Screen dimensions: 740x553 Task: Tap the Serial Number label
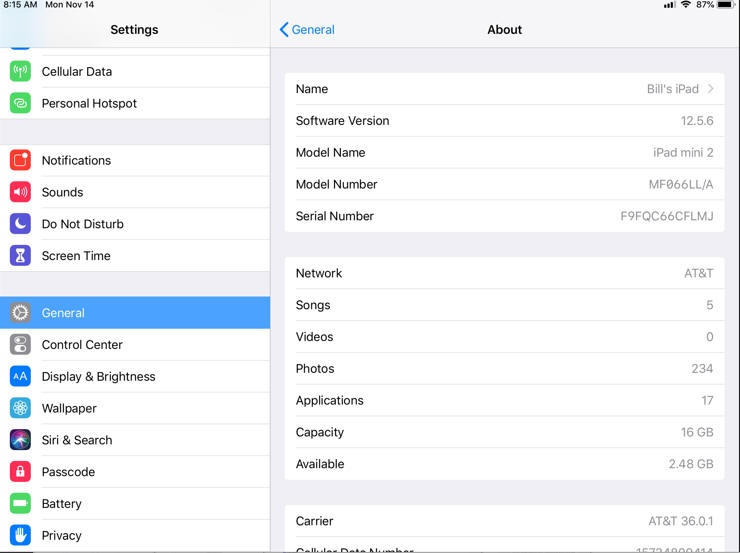pos(335,216)
